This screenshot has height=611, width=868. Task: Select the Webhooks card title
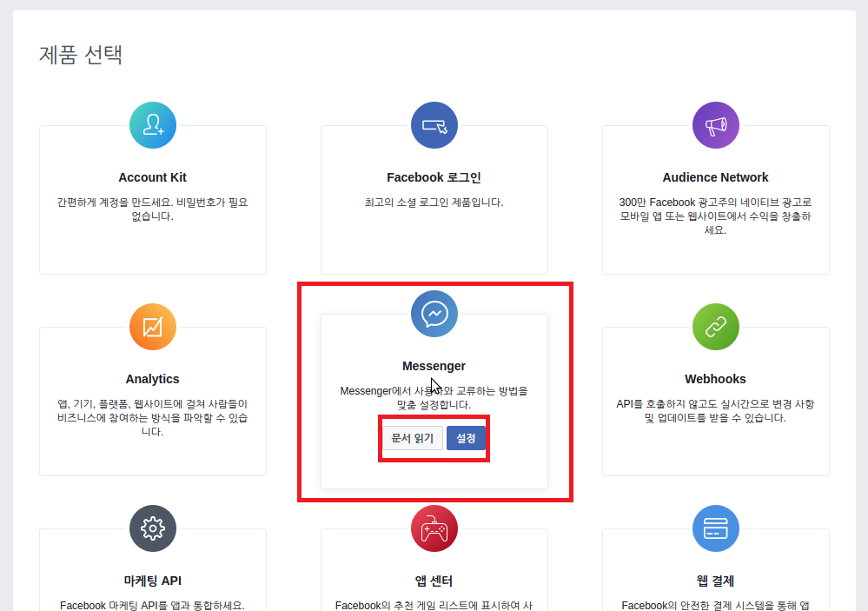715,379
